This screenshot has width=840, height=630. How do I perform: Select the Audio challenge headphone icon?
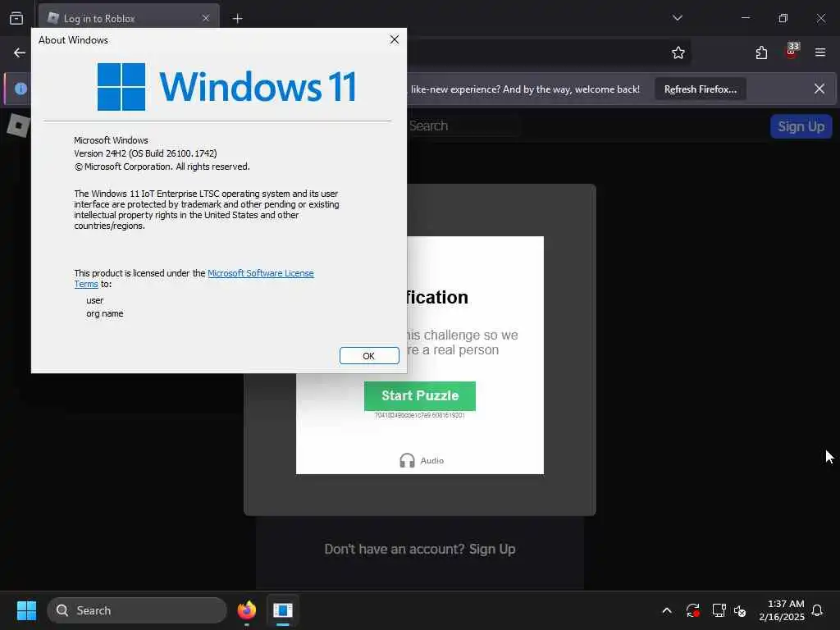(x=407, y=460)
